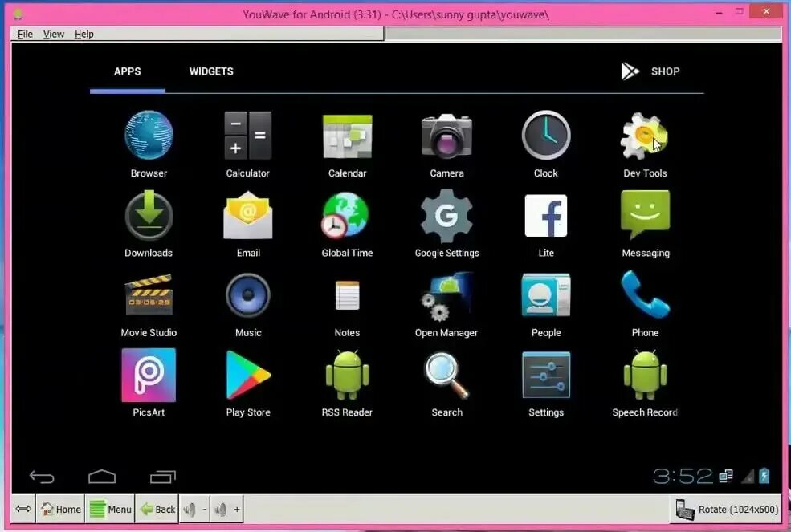The height and width of the screenshot is (532, 791).
Task: Open the Downloads app
Action: click(149, 215)
